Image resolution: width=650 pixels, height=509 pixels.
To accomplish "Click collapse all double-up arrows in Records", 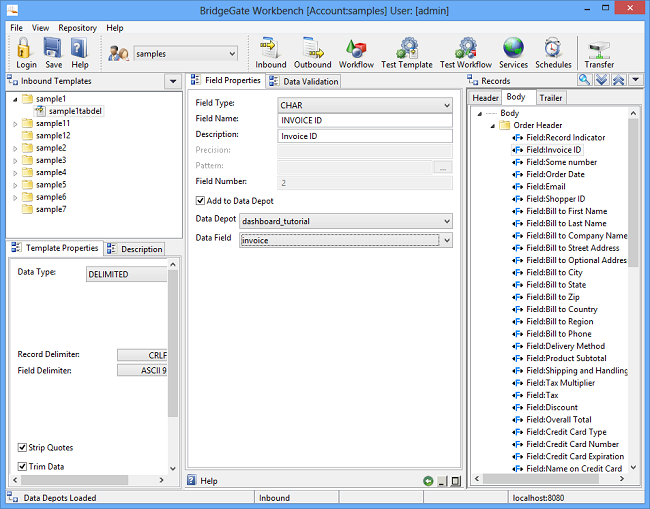I will pyautogui.click(x=618, y=80).
